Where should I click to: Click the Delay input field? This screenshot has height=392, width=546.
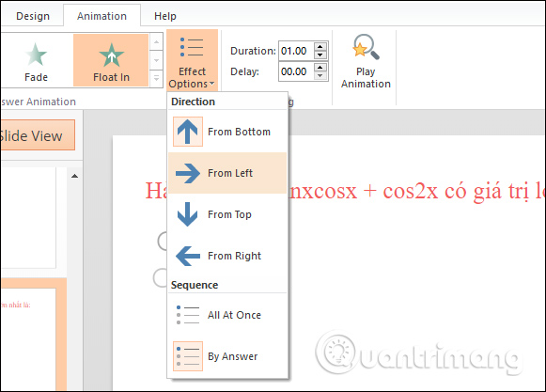296,71
